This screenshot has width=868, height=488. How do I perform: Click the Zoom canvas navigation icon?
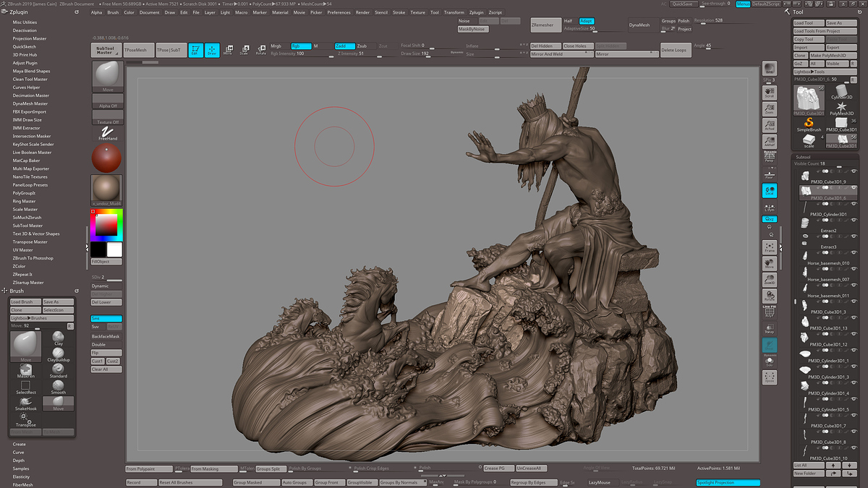coord(769,108)
